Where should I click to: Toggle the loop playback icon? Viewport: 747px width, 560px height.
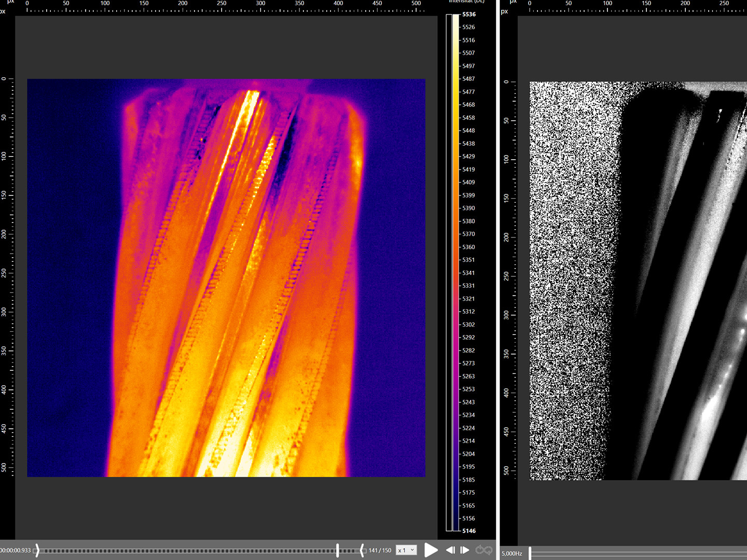click(483, 550)
